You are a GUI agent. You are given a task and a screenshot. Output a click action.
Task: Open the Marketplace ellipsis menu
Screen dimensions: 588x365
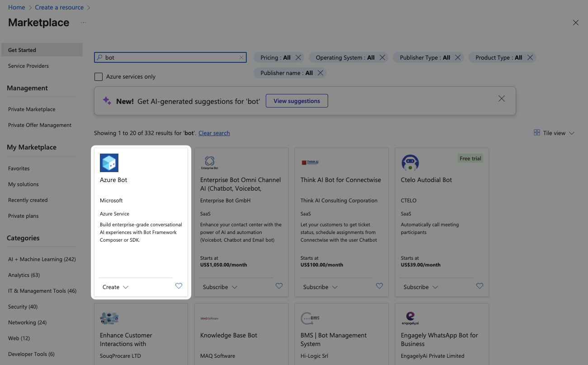pos(83,23)
